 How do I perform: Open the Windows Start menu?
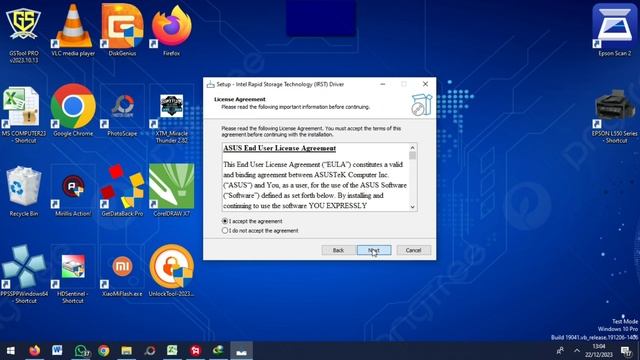[x=11, y=351]
